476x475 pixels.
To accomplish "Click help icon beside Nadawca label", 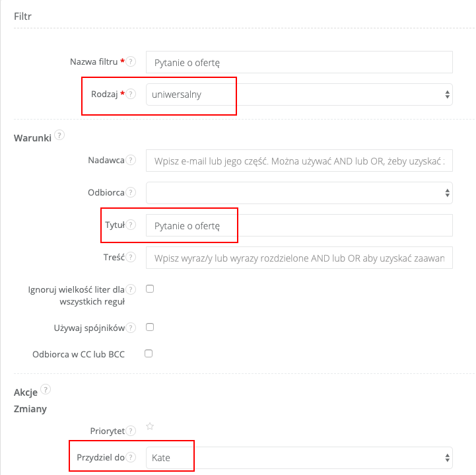I will click(131, 161).
